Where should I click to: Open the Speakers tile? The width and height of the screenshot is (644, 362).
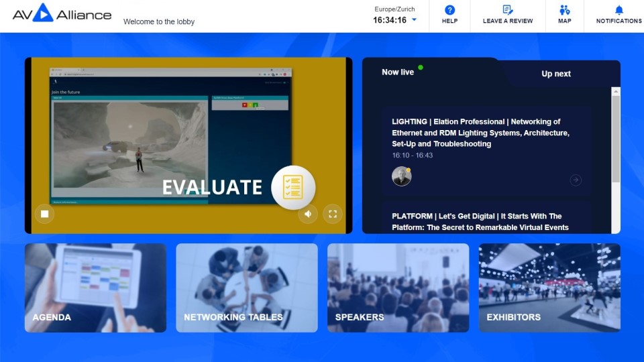[398, 288]
